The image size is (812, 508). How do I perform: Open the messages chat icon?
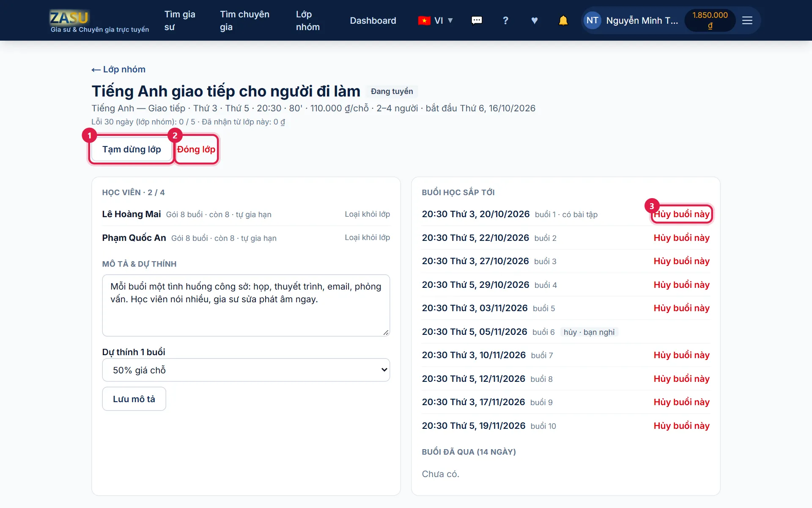click(477, 20)
